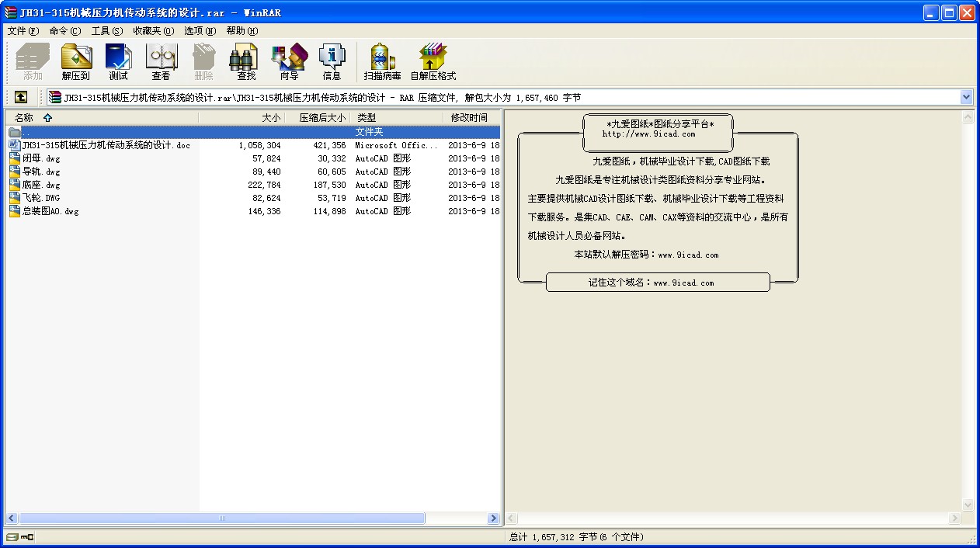Screen dimensions: 980x548
Task: Click the file list horizontal scrollbar thumb
Action: (222, 518)
